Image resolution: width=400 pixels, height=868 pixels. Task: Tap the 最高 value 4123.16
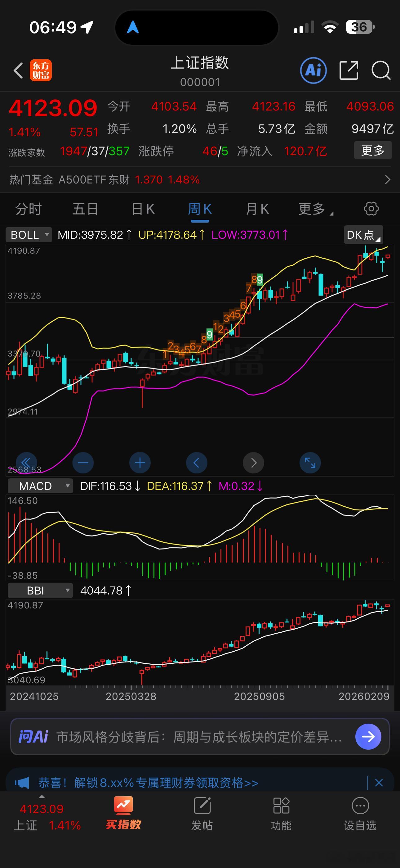(274, 106)
